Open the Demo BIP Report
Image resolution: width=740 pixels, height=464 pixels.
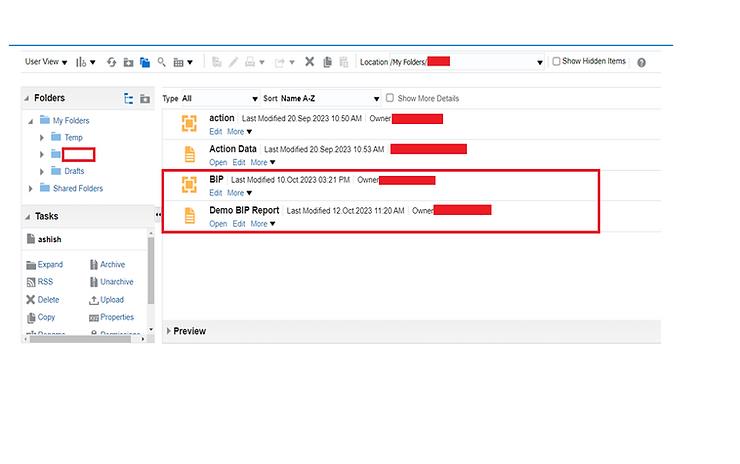coord(218,224)
